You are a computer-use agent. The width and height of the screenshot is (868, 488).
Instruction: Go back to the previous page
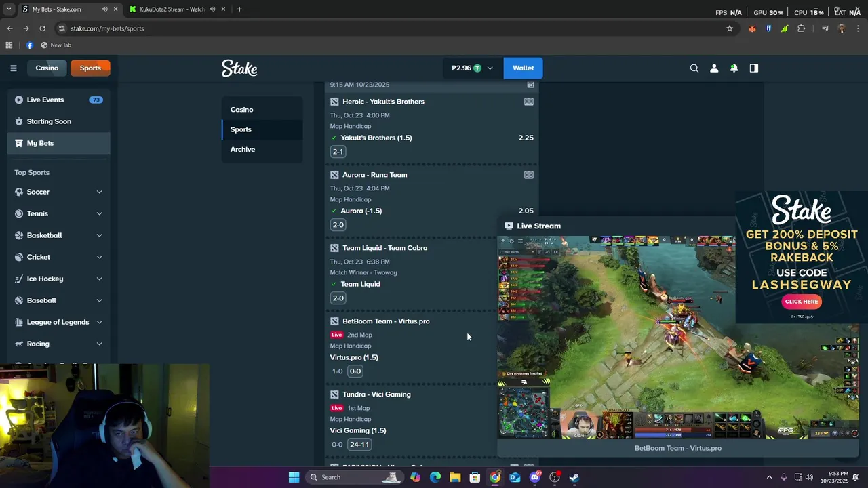coord(9,28)
